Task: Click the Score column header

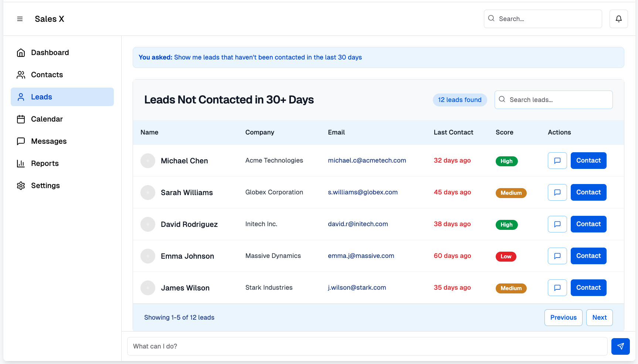Action: tap(504, 132)
